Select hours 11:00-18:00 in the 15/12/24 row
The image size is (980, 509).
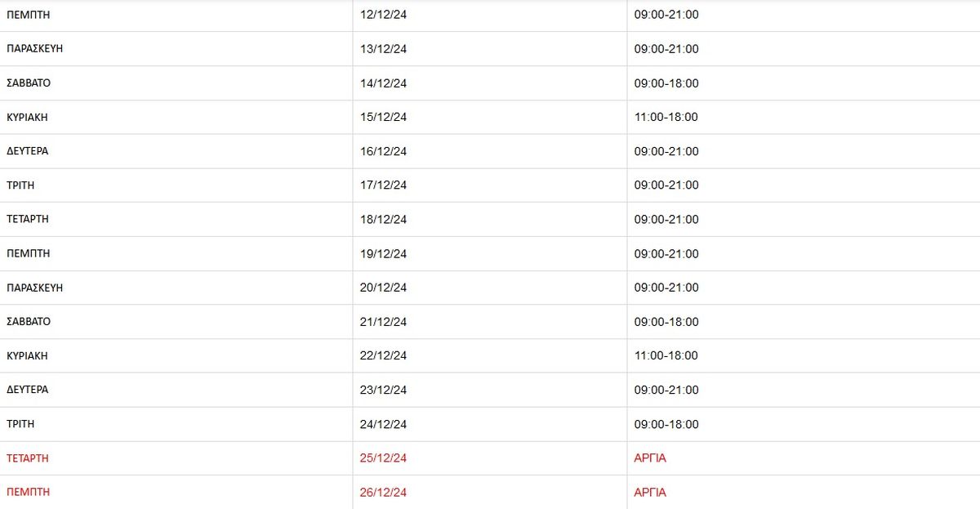tap(666, 117)
